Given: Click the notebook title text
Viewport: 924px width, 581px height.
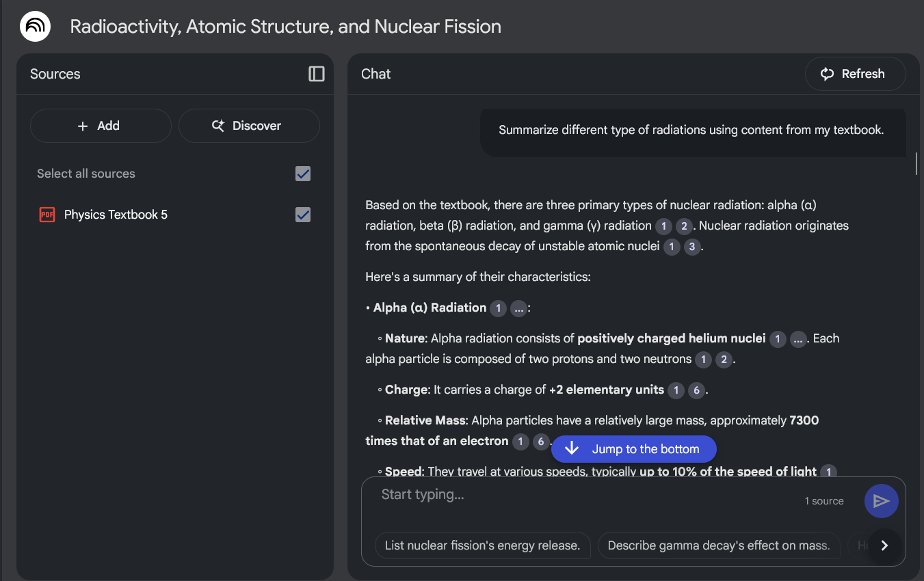Looking at the screenshot, I should pyautogui.click(x=285, y=27).
